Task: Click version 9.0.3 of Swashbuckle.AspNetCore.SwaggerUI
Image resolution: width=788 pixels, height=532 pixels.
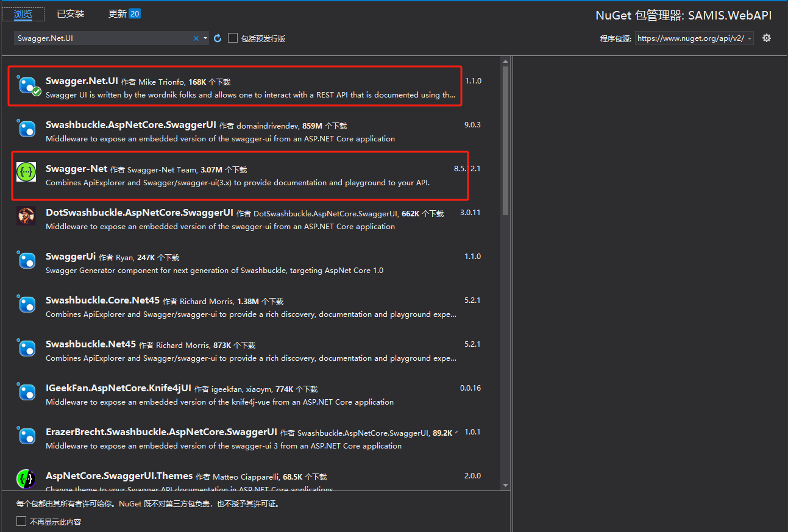Action: point(472,125)
